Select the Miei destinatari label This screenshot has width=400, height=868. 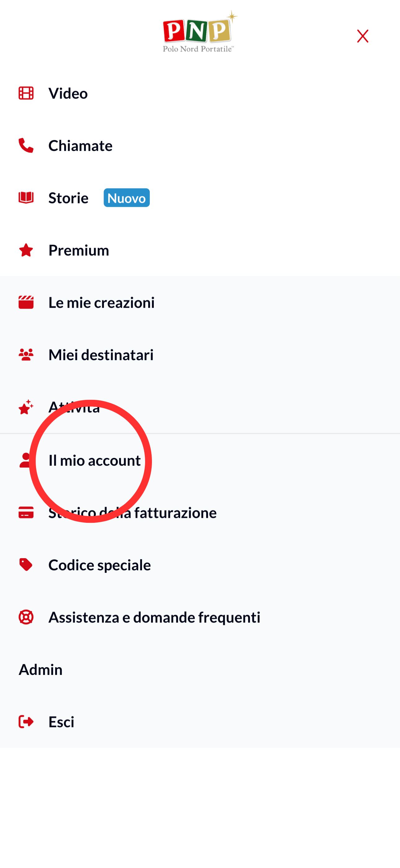coord(101,355)
